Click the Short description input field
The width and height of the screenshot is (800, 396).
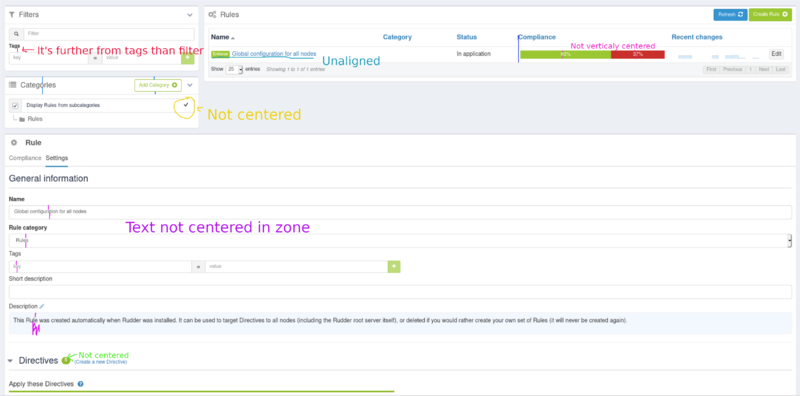[401, 292]
